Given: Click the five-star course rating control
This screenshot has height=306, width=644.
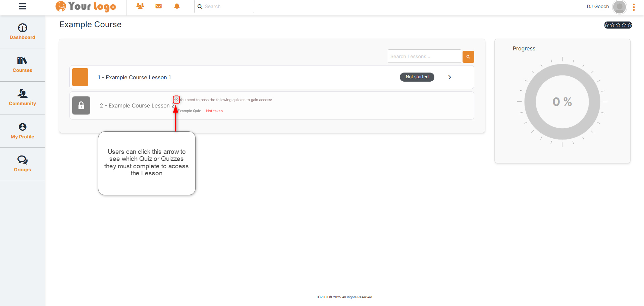Looking at the screenshot, I should [618, 25].
